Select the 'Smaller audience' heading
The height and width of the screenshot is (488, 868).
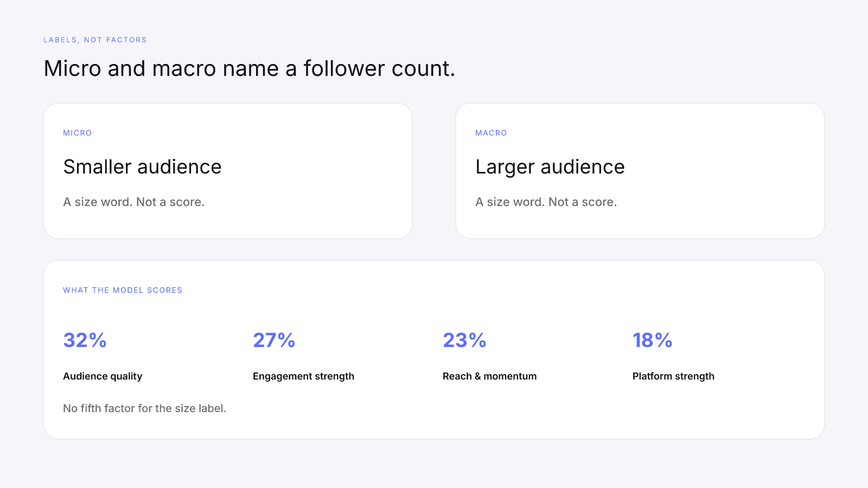coord(142,167)
